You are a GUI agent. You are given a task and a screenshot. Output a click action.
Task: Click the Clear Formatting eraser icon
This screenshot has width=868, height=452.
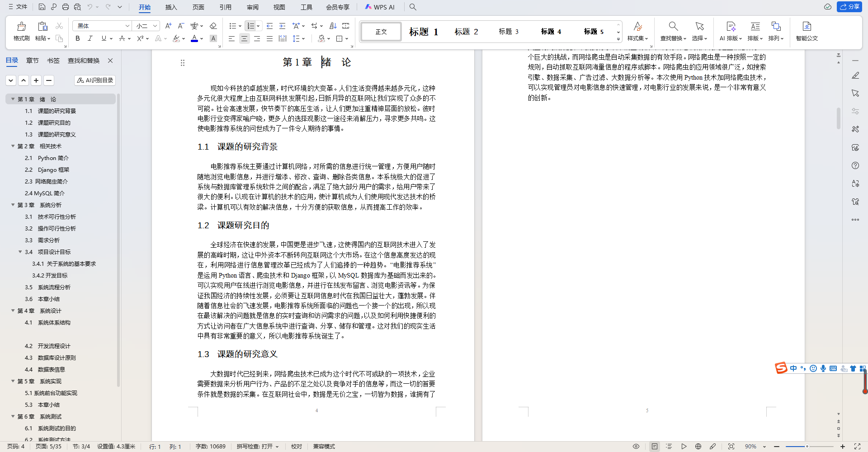(213, 26)
